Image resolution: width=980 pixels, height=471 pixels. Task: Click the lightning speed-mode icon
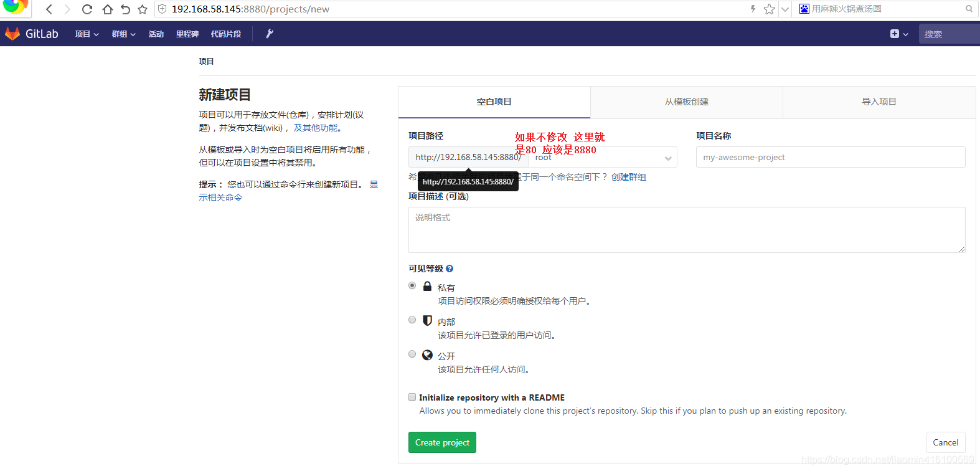tap(753, 9)
